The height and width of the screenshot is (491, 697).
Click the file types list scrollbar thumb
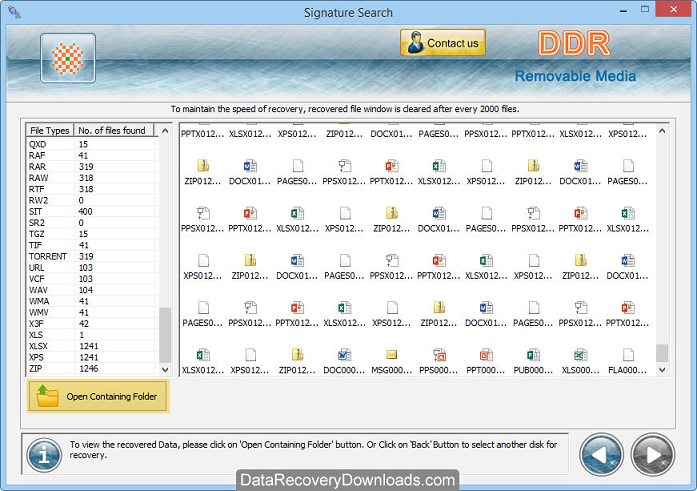[164, 335]
